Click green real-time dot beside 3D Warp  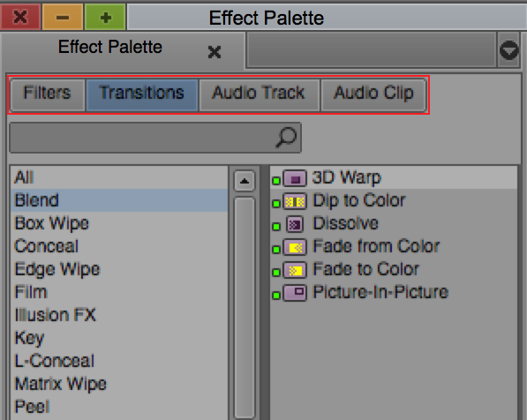(276, 181)
